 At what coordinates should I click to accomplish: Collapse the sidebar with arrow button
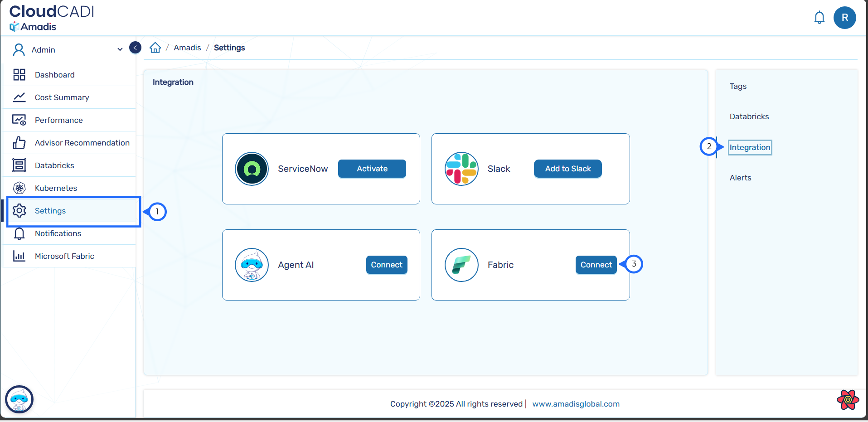point(135,48)
